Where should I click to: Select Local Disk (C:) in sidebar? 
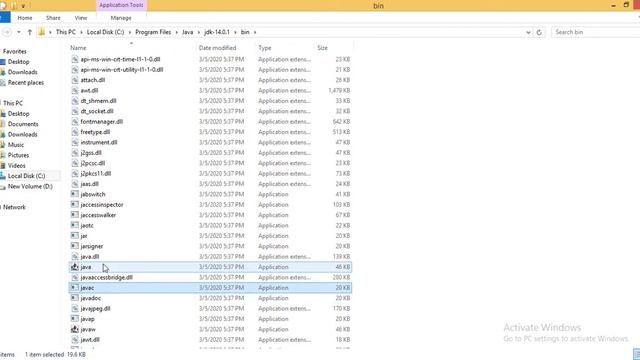point(26,176)
